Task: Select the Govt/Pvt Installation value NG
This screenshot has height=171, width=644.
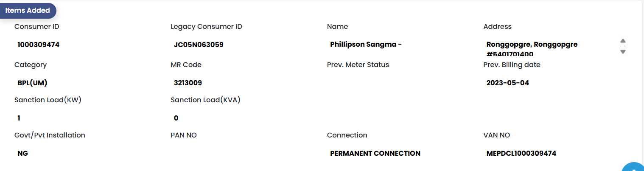Action: [23, 154]
